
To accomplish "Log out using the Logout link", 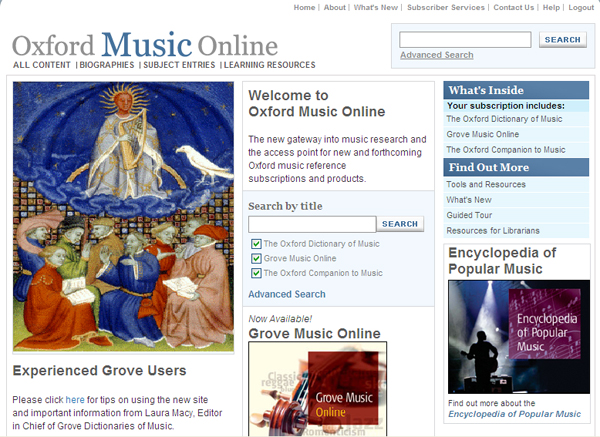I will 581,7.
